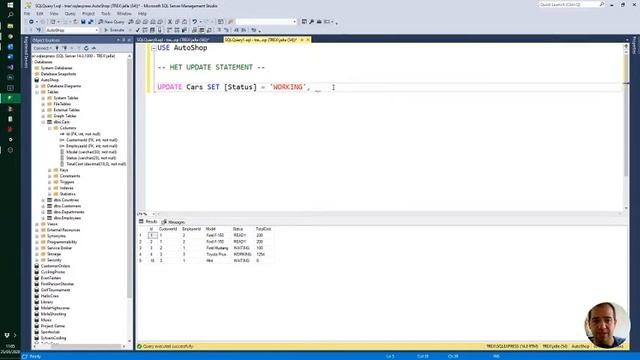Switch to the Messages results tab
The height and width of the screenshot is (360, 640).
pyautogui.click(x=173, y=222)
